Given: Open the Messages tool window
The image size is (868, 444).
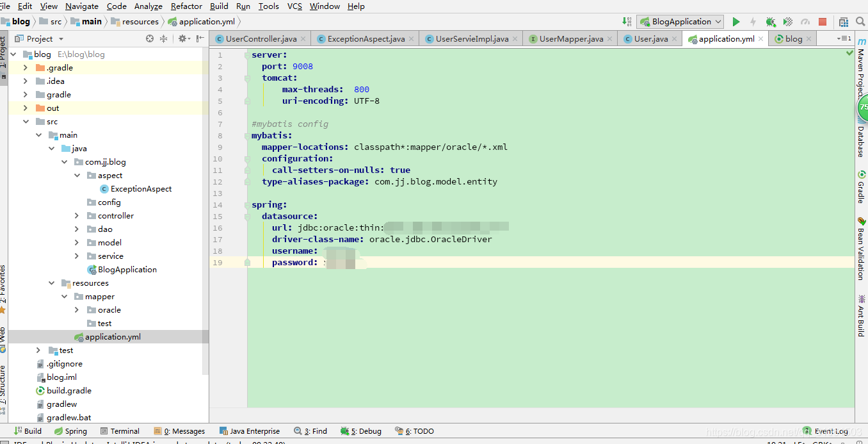Looking at the screenshot, I should tap(179, 431).
